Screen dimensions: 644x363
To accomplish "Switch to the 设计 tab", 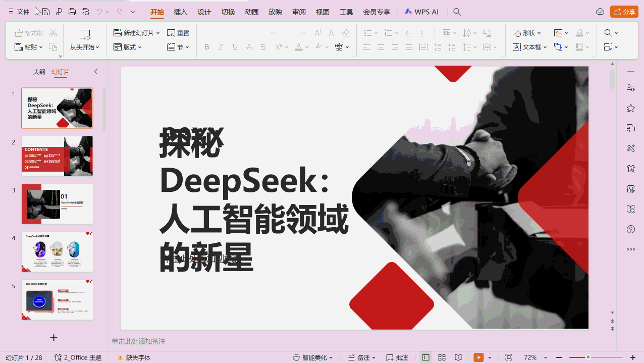I will pyautogui.click(x=204, y=12).
